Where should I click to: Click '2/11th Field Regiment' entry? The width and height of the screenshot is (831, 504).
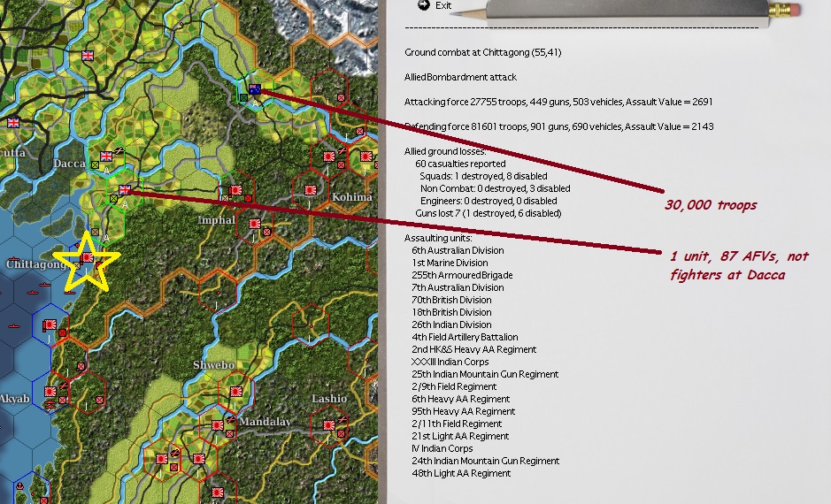pyautogui.click(x=457, y=424)
